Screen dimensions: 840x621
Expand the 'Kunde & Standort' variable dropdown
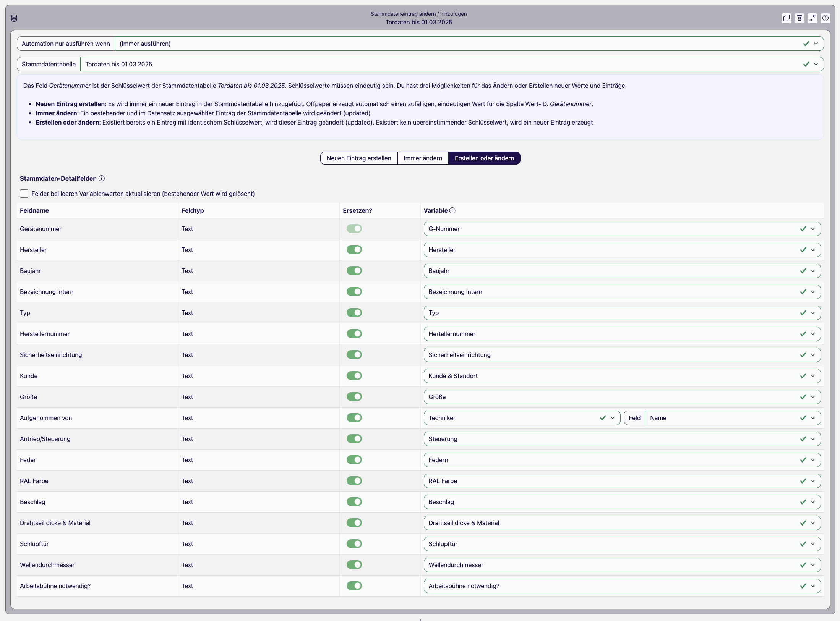pos(622,376)
